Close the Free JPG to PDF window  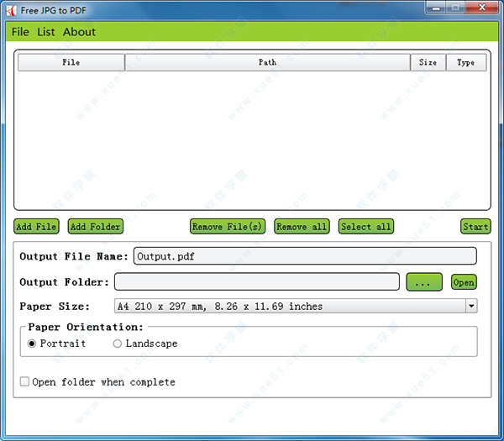tap(482, 8)
